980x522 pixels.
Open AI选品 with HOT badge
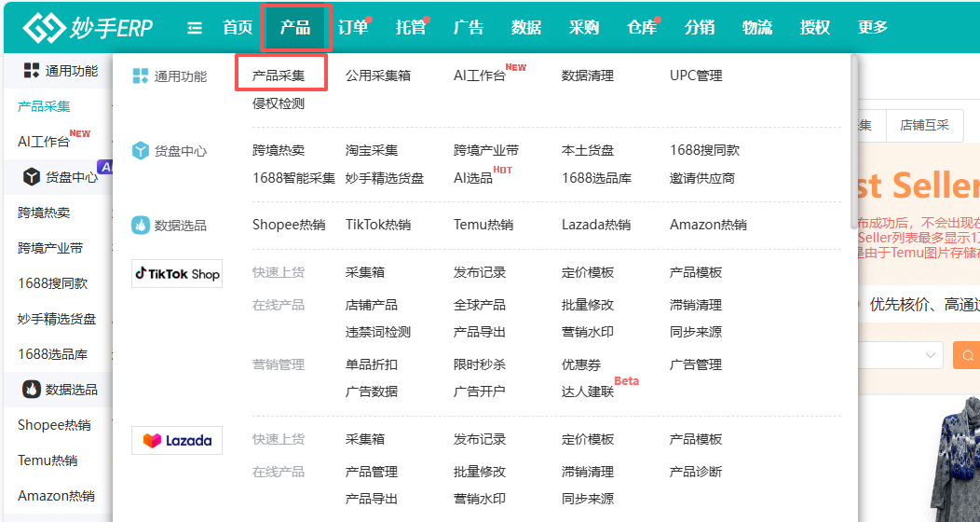(473, 178)
